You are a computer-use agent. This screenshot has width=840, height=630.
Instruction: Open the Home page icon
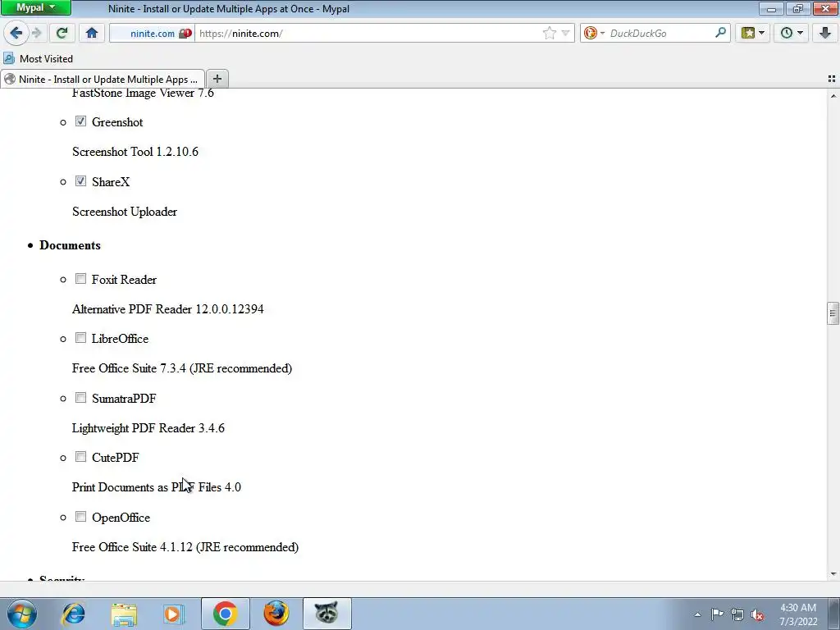[92, 33]
